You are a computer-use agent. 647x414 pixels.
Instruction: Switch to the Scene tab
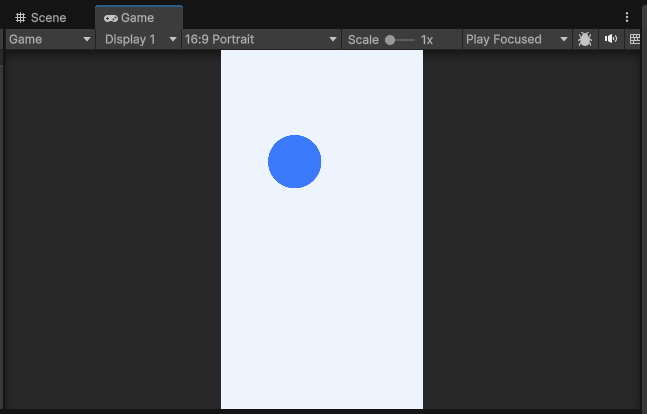pyautogui.click(x=41, y=18)
